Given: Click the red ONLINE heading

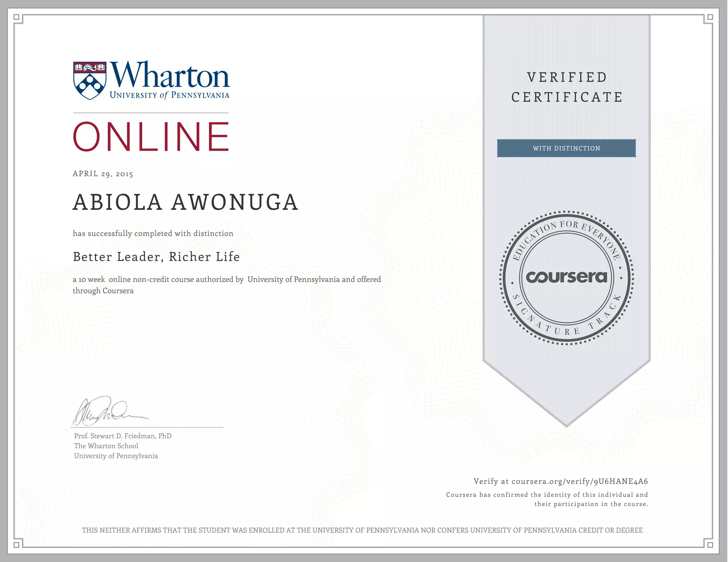Looking at the screenshot, I should (x=151, y=137).
